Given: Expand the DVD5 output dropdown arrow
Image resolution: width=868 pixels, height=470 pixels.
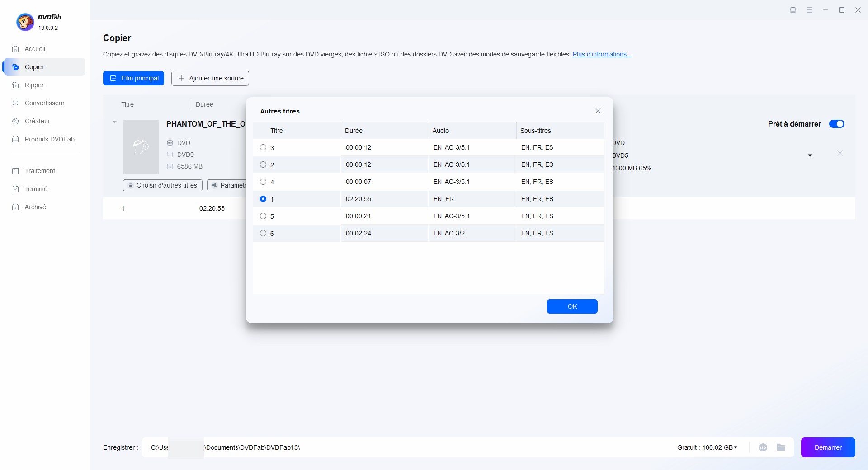Looking at the screenshot, I should pyautogui.click(x=810, y=155).
